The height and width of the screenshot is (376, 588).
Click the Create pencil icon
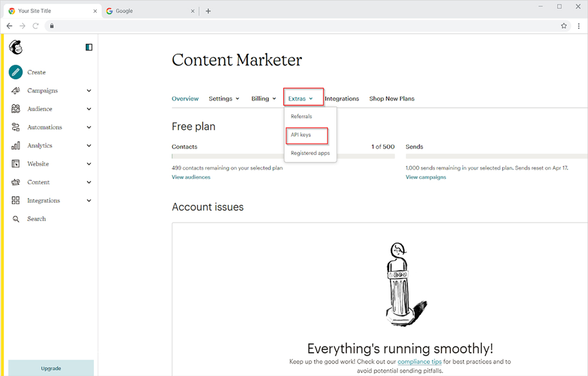tap(16, 72)
